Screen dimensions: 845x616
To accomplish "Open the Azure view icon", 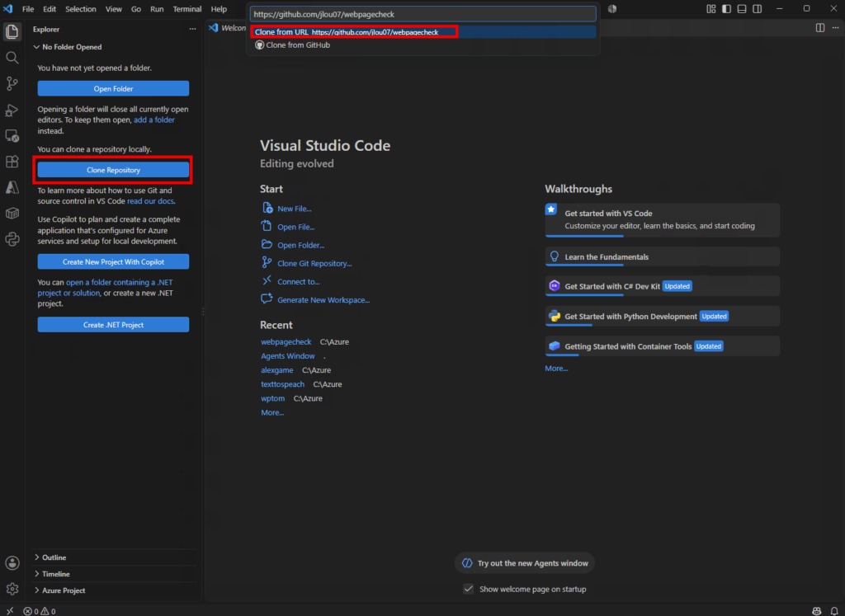I will coord(12,187).
